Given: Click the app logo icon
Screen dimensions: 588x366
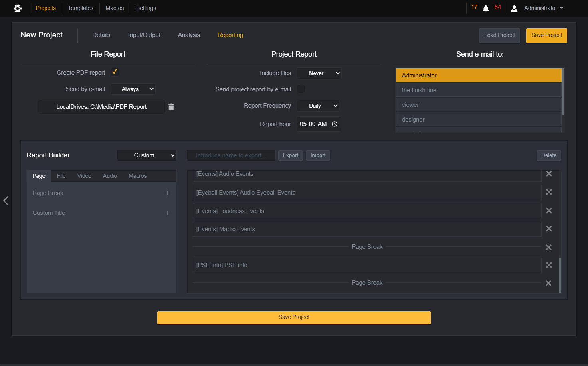Looking at the screenshot, I should coord(18,8).
